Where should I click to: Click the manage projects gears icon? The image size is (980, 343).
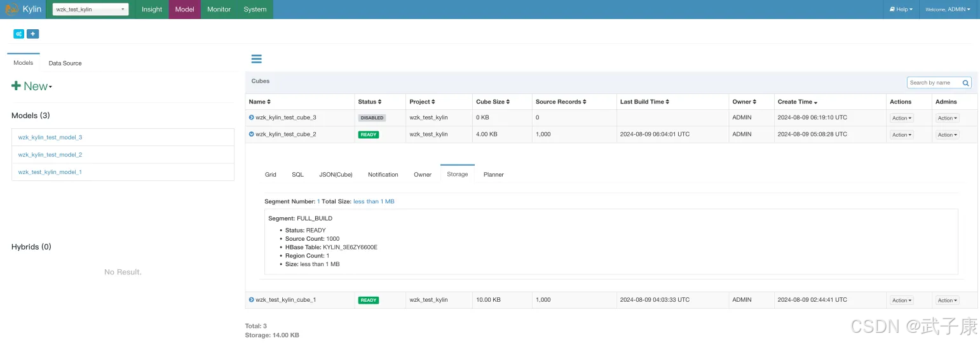[19, 34]
